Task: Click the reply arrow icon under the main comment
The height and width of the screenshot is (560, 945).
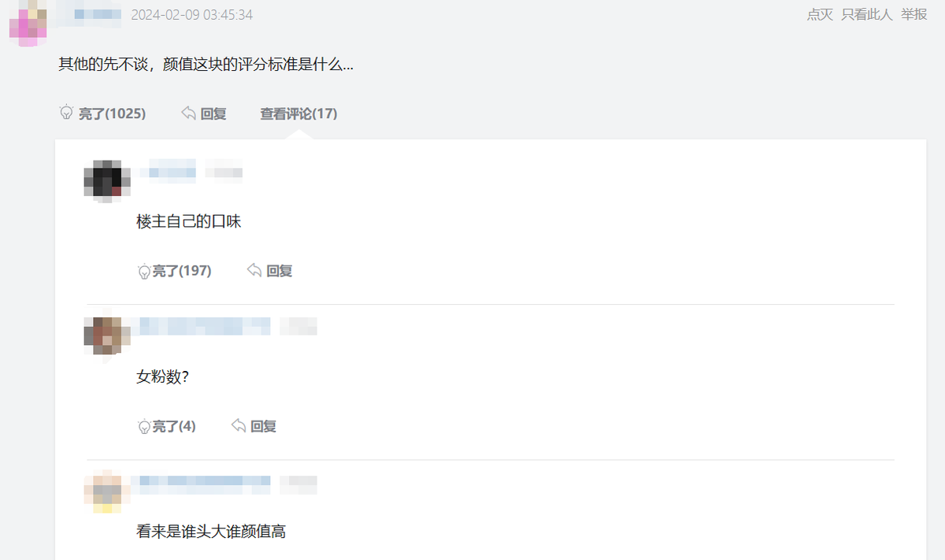Action: pos(188,113)
